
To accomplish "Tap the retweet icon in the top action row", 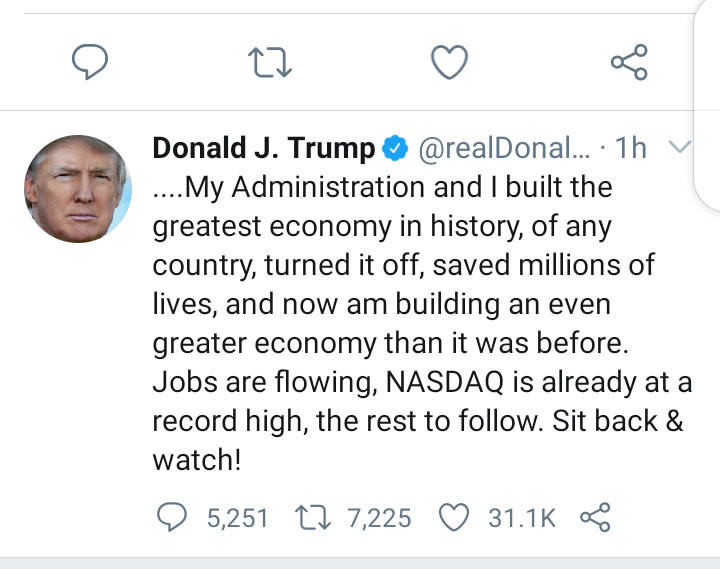I will click(x=269, y=63).
